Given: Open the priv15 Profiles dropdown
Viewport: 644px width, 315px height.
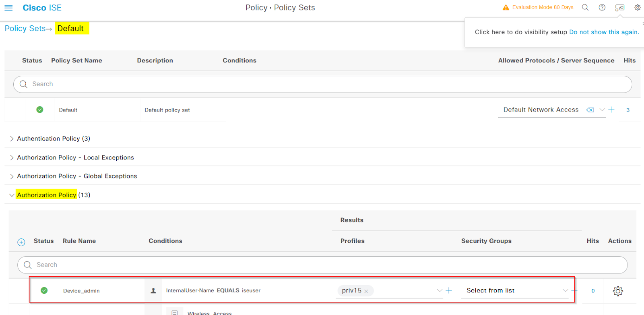Looking at the screenshot, I should point(440,290).
